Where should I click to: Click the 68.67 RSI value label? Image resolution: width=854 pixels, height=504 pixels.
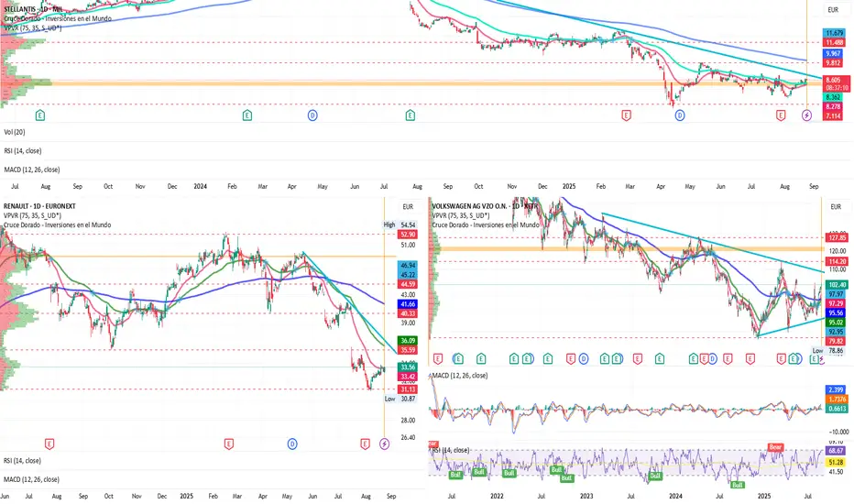[x=836, y=451]
